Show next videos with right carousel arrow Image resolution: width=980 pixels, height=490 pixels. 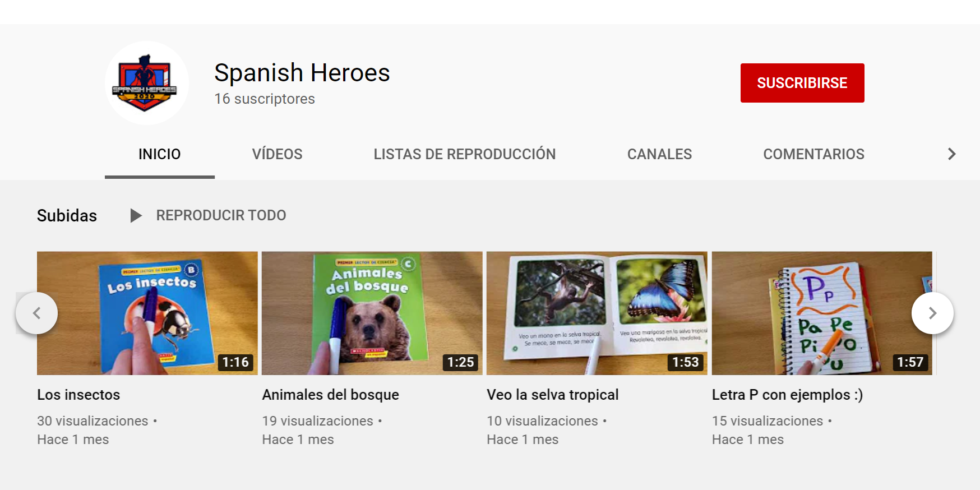point(932,313)
